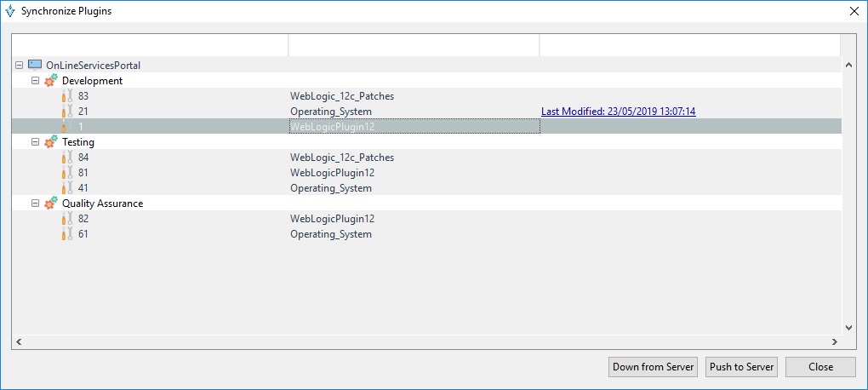The width and height of the screenshot is (868, 390).
Task: Click the plugin icon beside 21
Action: [x=67, y=112]
